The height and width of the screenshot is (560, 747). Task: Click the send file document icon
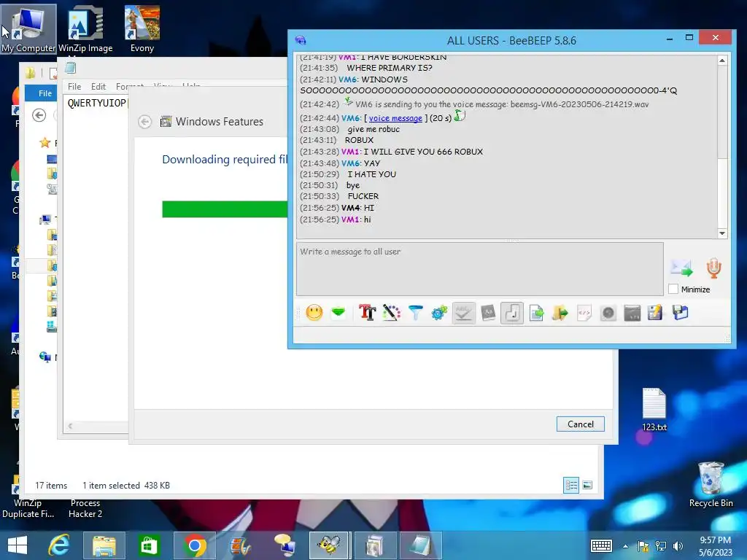(x=536, y=313)
